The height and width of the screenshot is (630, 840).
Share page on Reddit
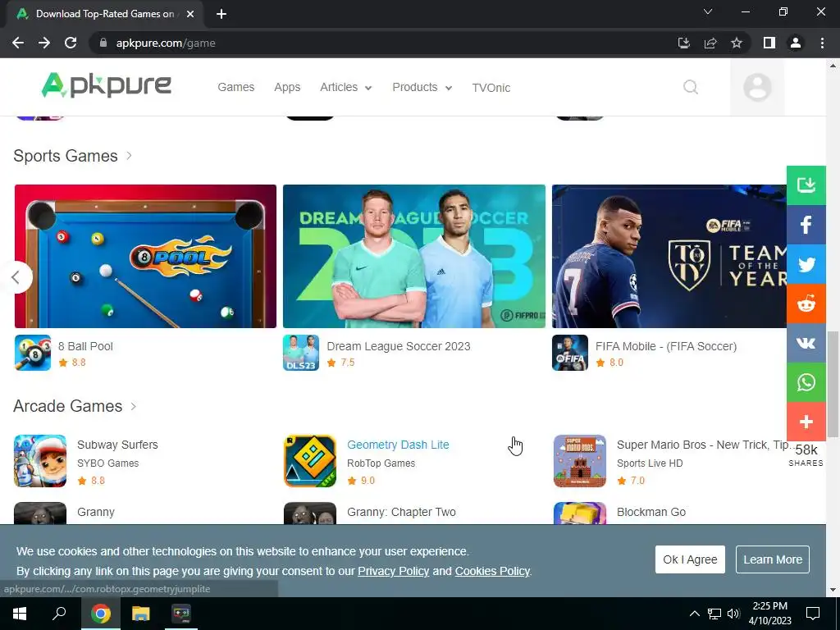point(806,304)
